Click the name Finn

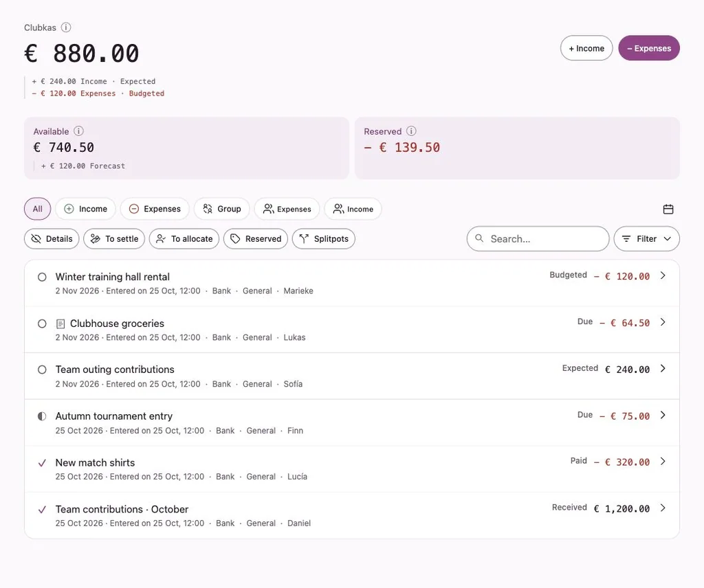click(x=296, y=431)
